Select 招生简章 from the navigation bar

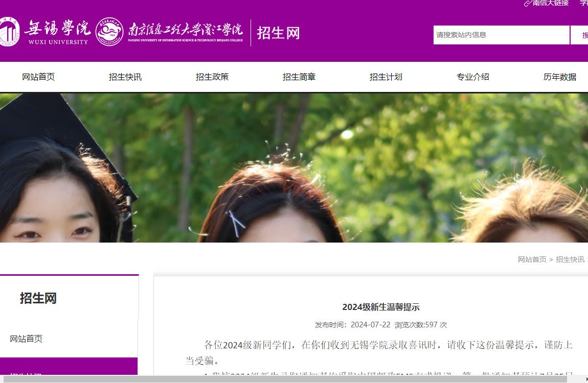click(299, 77)
